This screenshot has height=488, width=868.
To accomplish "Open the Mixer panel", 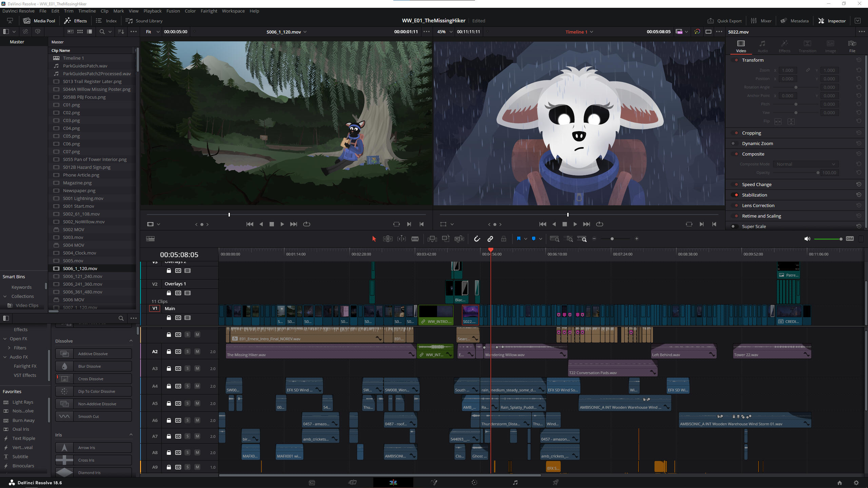I will [x=761, y=21].
